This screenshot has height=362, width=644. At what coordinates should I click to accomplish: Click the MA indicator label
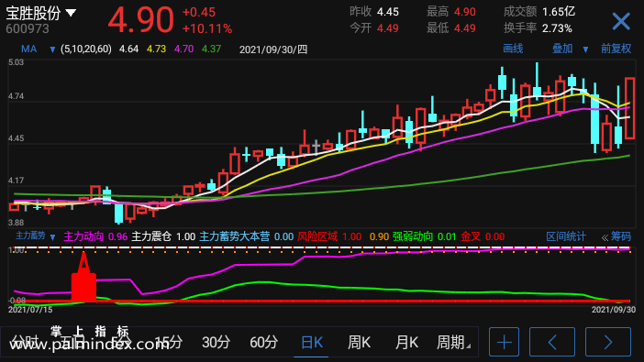28,49
